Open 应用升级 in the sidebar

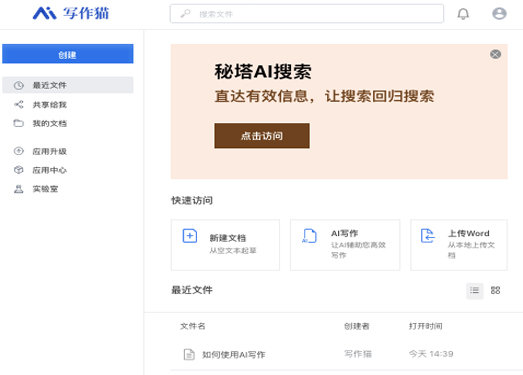(68, 151)
